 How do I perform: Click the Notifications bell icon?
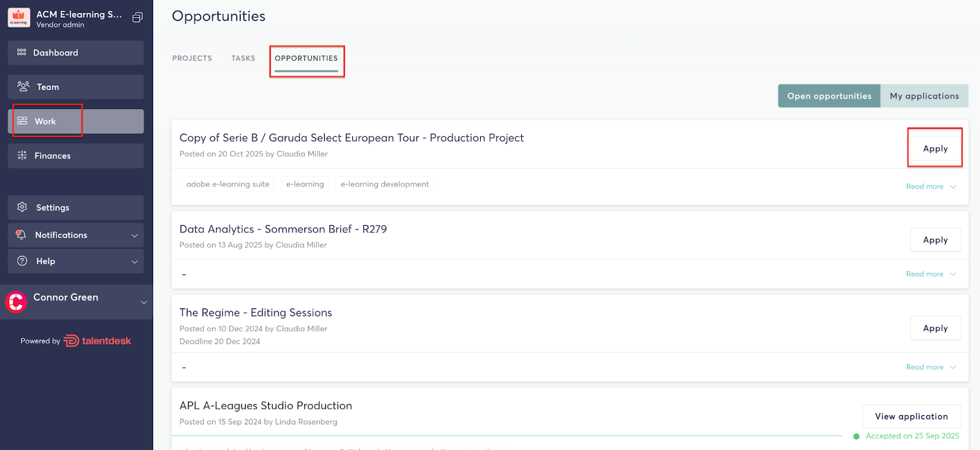point(21,235)
